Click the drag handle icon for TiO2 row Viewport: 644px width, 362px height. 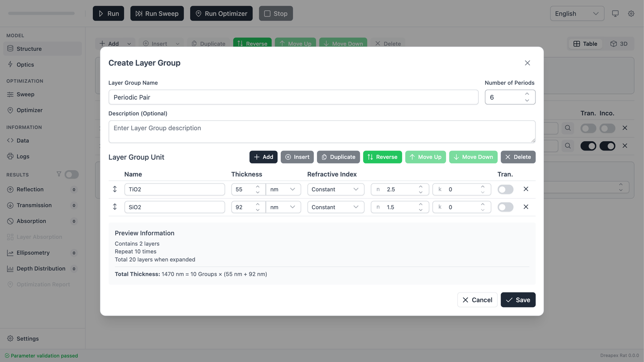pyautogui.click(x=114, y=189)
